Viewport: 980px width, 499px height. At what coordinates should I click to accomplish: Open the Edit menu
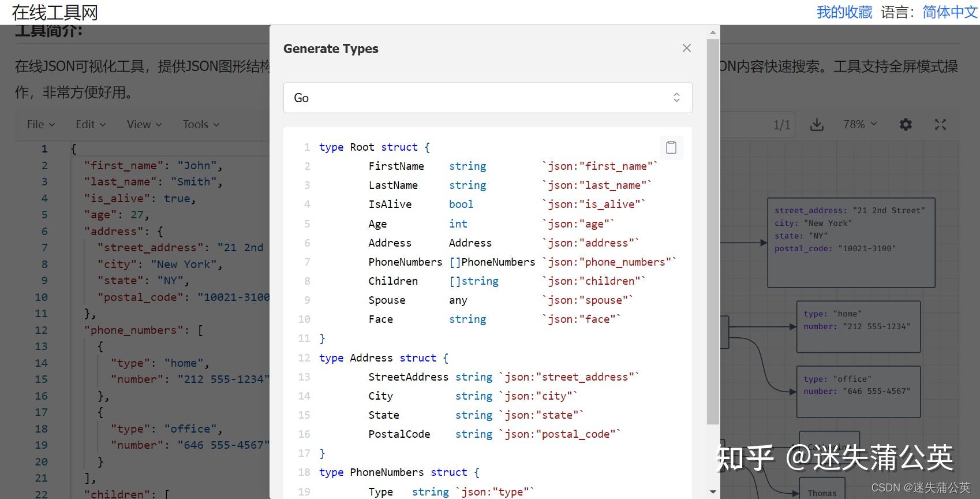click(x=91, y=125)
